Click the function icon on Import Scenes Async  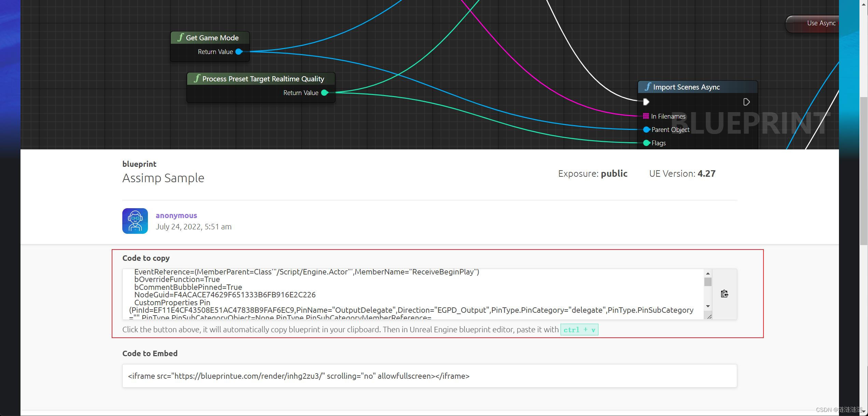tap(648, 87)
